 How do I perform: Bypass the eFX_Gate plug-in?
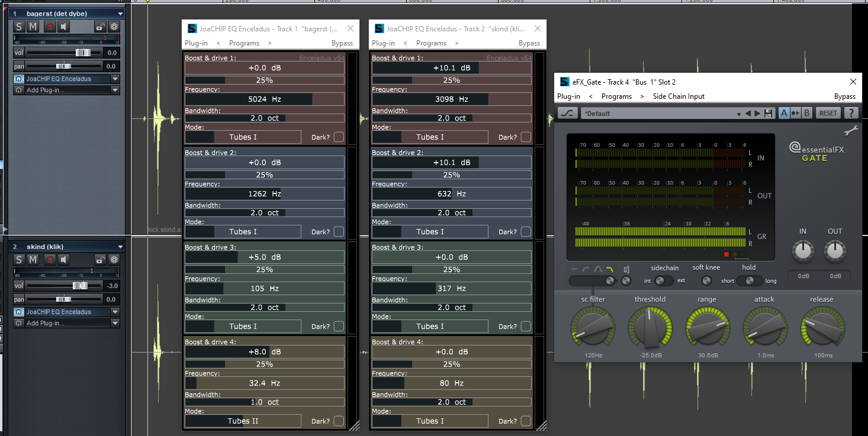(845, 96)
